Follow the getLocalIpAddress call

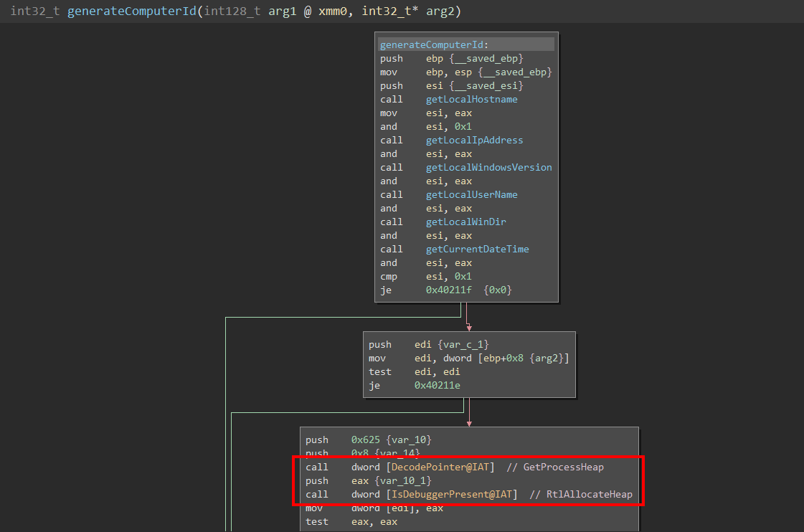(x=474, y=140)
